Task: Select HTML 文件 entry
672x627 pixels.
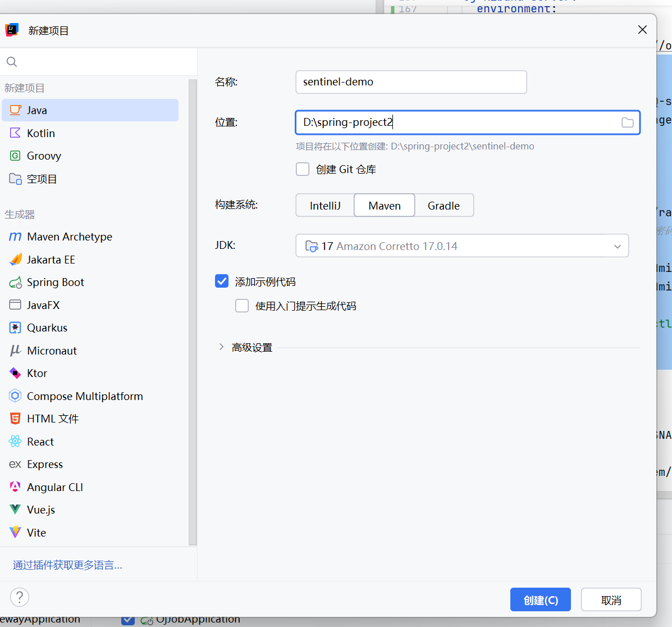Action: click(x=90, y=419)
